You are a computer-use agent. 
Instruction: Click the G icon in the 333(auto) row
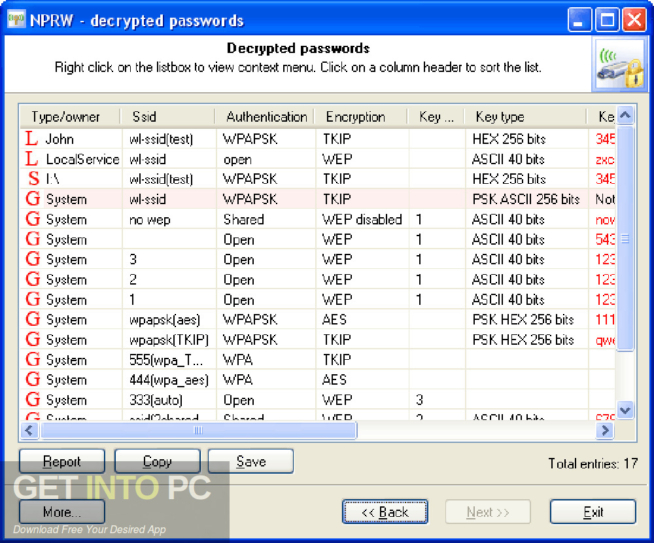pos(33,399)
